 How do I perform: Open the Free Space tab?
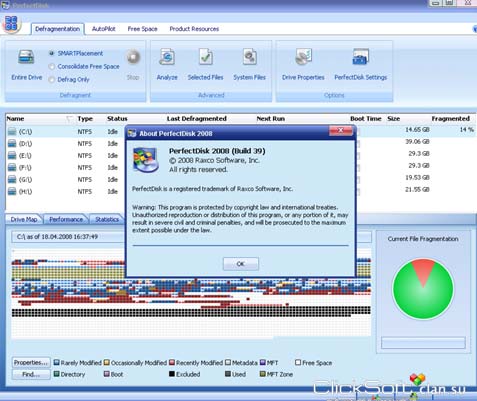(142, 29)
